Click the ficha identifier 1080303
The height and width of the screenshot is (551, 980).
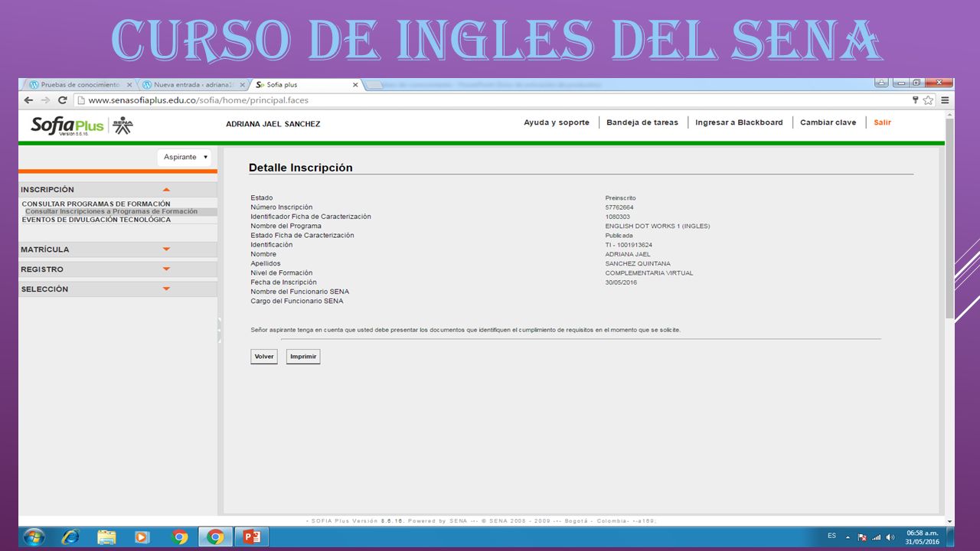(618, 217)
